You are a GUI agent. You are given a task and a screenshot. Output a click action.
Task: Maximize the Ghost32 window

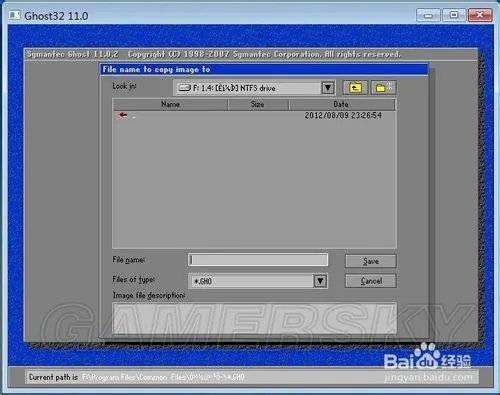pos(454,15)
